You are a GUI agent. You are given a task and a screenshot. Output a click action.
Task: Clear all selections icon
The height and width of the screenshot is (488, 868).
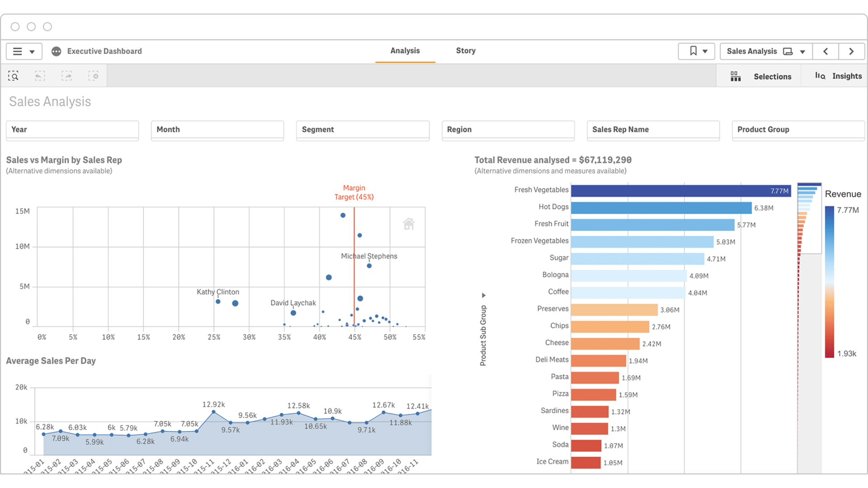(x=94, y=76)
